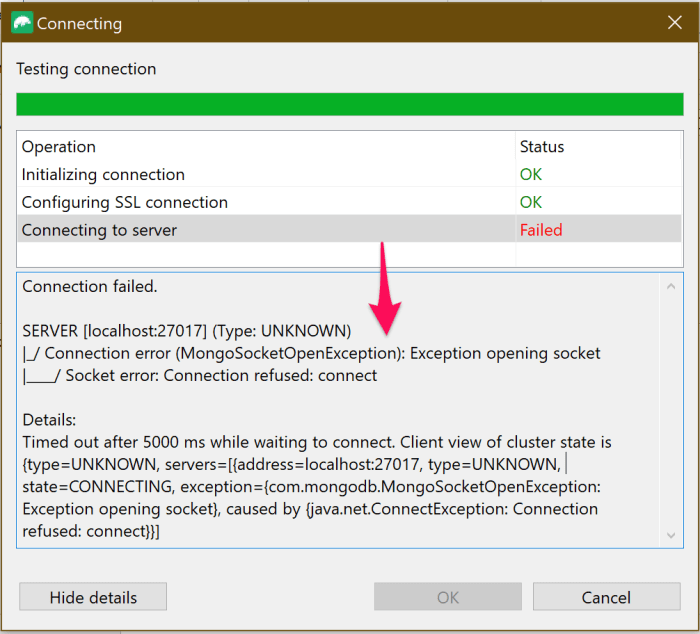Click the greyed-out OK button
Image resolution: width=700 pixels, height=634 pixels.
(448, 596)
